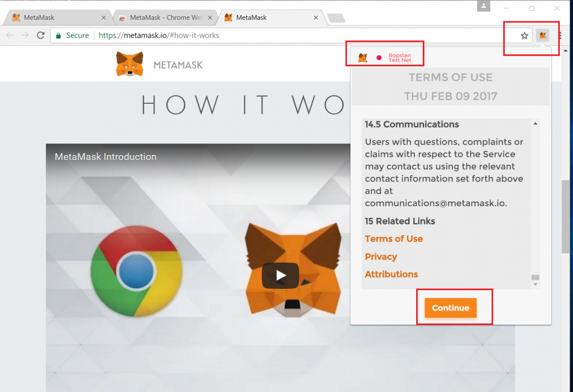Click the orange Continue button

coord(451,308)
